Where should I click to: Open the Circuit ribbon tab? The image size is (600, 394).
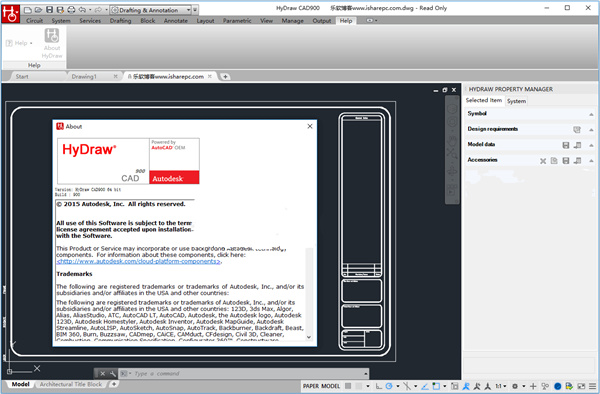[34, 21]
